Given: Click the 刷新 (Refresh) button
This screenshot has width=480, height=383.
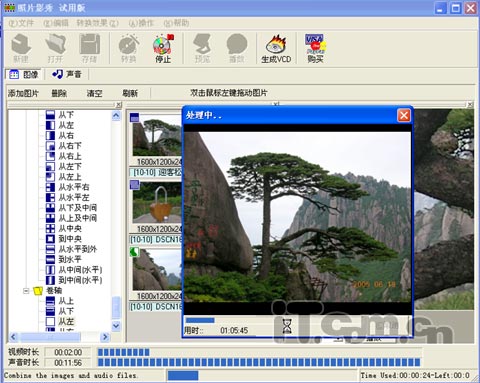Looking at the screenshot, I should click(x=130, y=93).
